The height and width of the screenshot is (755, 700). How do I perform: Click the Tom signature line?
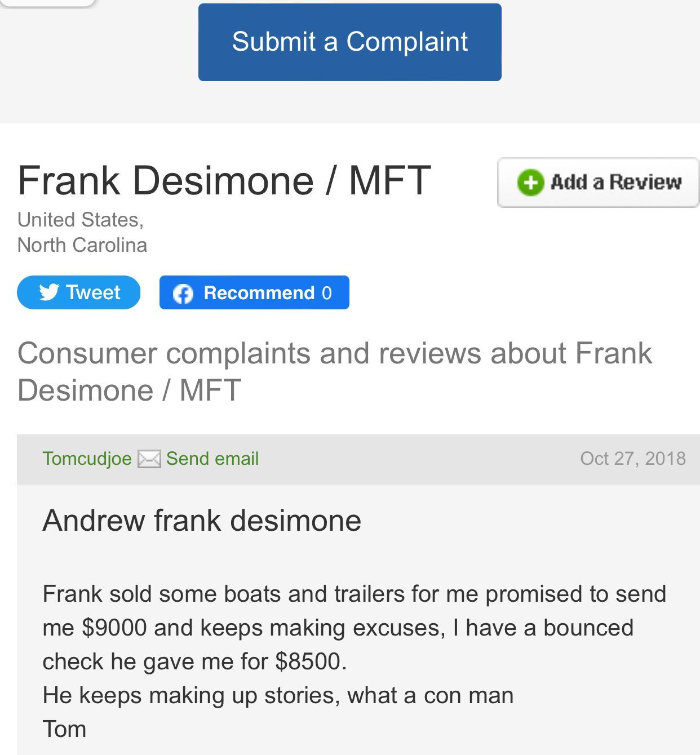point(64,729)
